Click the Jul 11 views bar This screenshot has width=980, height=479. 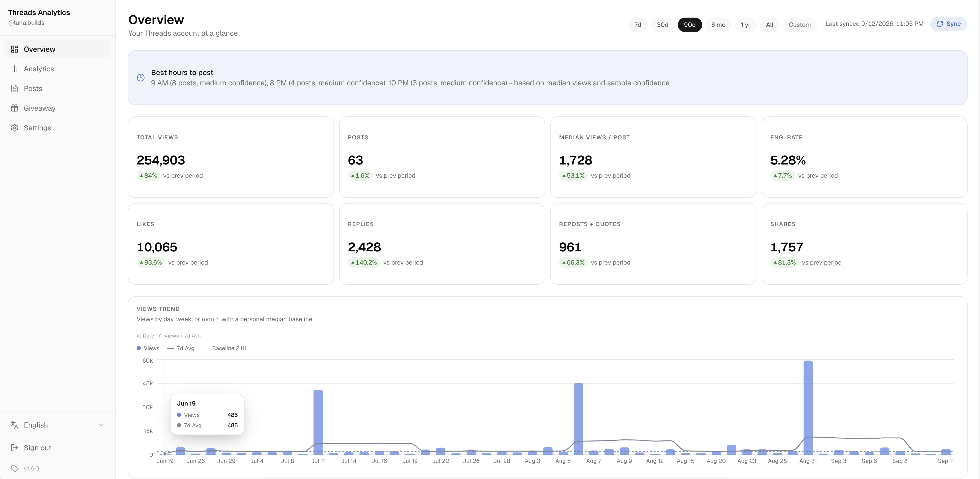[318, 422]
